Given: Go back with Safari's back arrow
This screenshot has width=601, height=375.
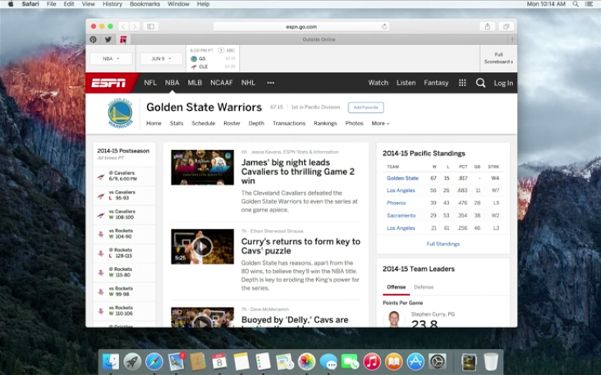Looking at the screenshot, I should 123,26.
